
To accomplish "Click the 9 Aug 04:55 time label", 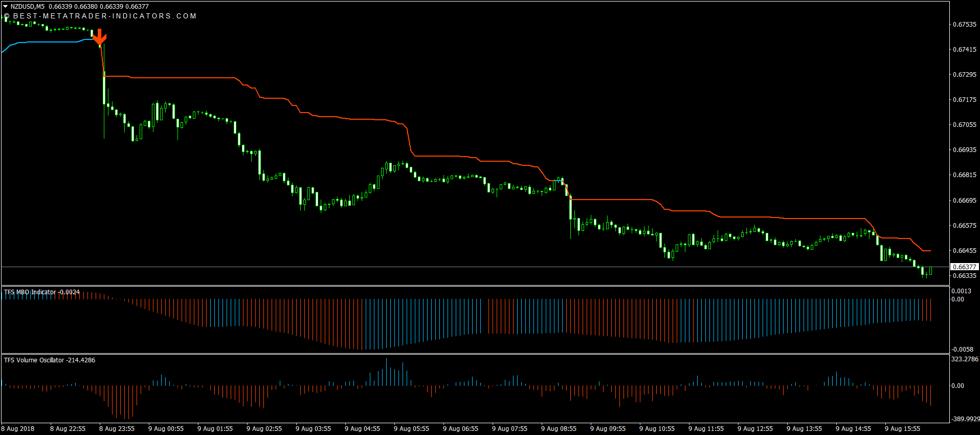I will coord(362,429).
